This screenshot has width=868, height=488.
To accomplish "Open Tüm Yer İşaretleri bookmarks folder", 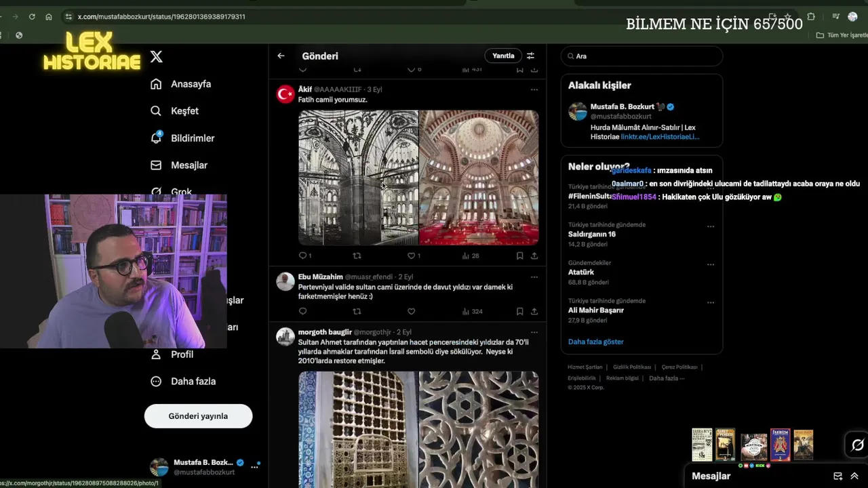I will (842, 35).
